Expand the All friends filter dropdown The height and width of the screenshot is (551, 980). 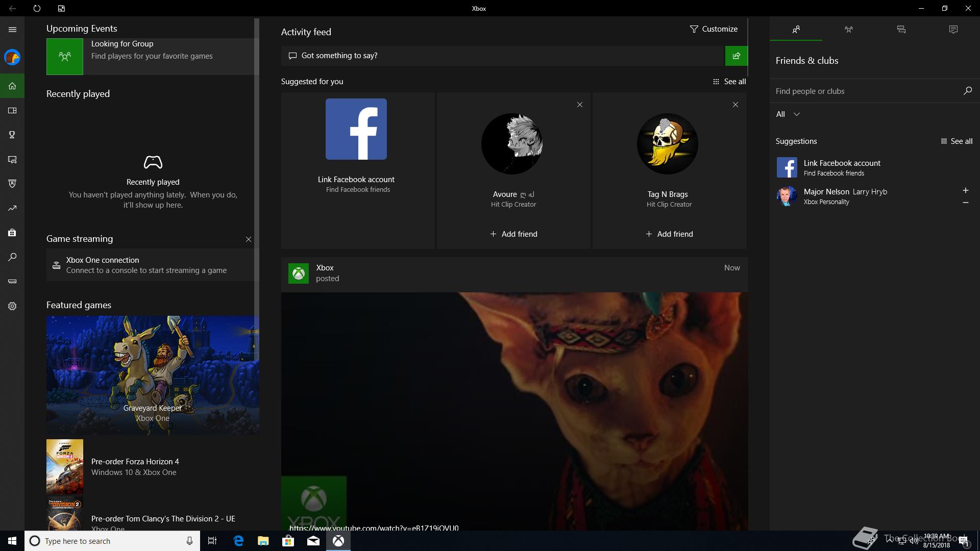(x=788, y=114)
